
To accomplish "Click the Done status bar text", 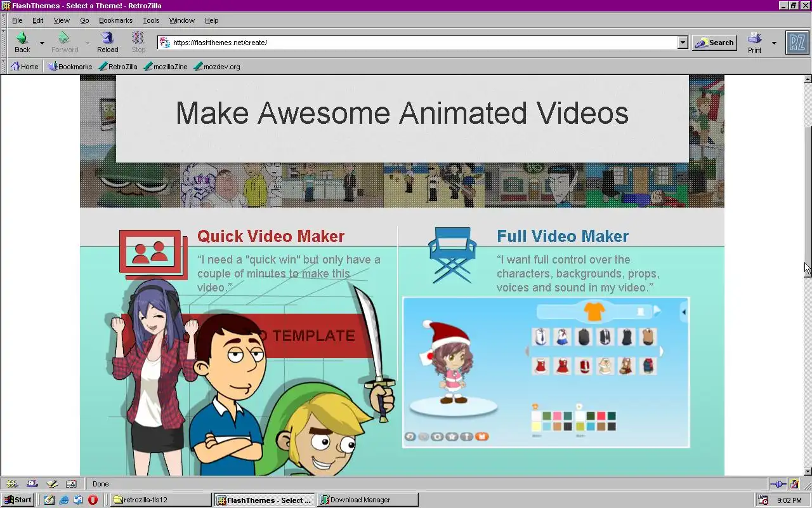I will click(x=100, y=484).
